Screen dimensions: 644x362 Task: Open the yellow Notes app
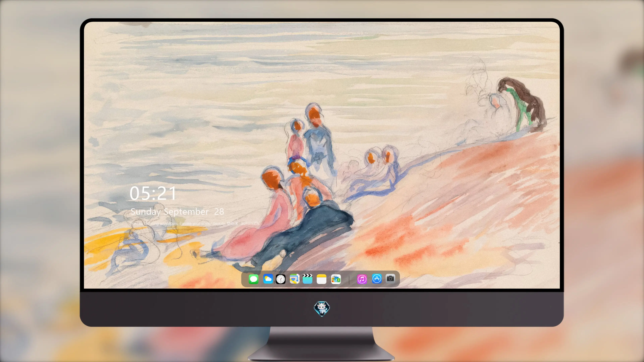click(321, 279)
